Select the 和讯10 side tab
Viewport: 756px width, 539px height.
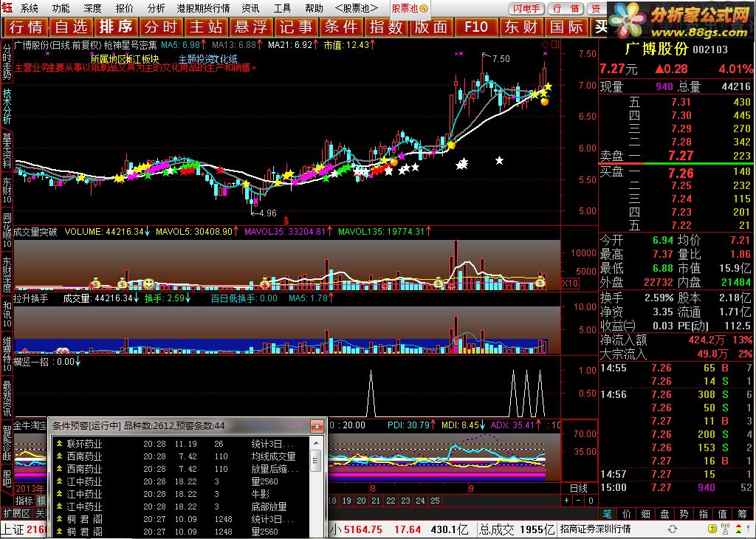pyautogui.click(x=7, y=315)
